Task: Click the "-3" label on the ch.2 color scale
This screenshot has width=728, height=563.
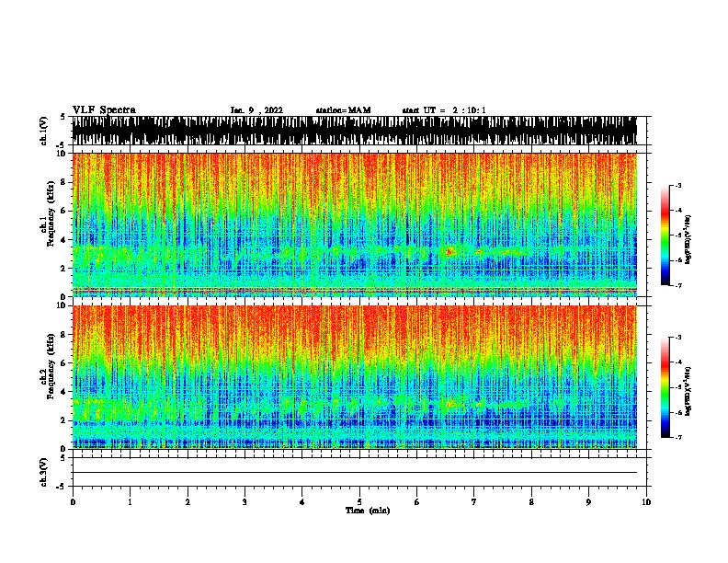Action: click(678, 338)
